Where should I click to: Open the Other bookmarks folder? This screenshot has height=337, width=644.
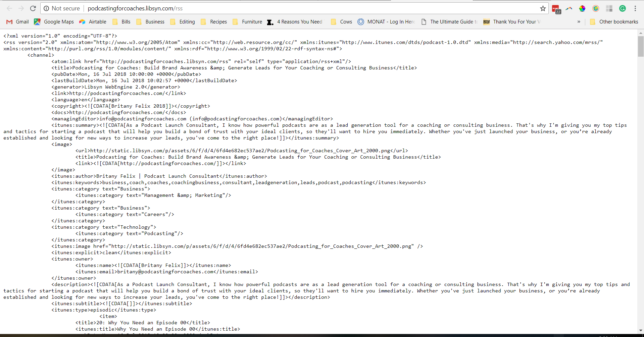pyautogui.click(x=614, y=22)
